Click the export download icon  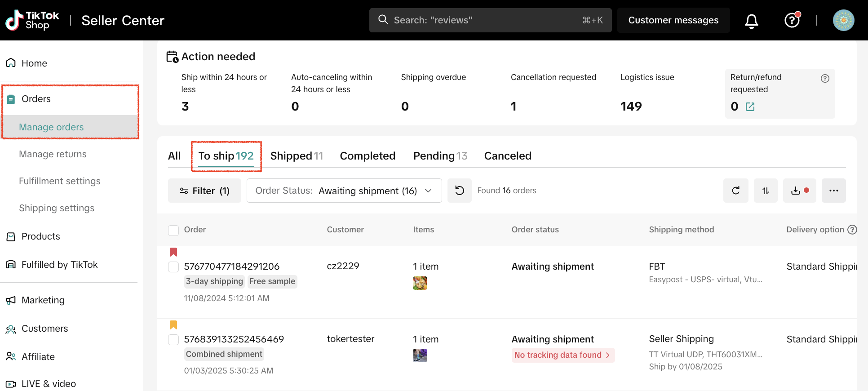[x=796, y=191]
